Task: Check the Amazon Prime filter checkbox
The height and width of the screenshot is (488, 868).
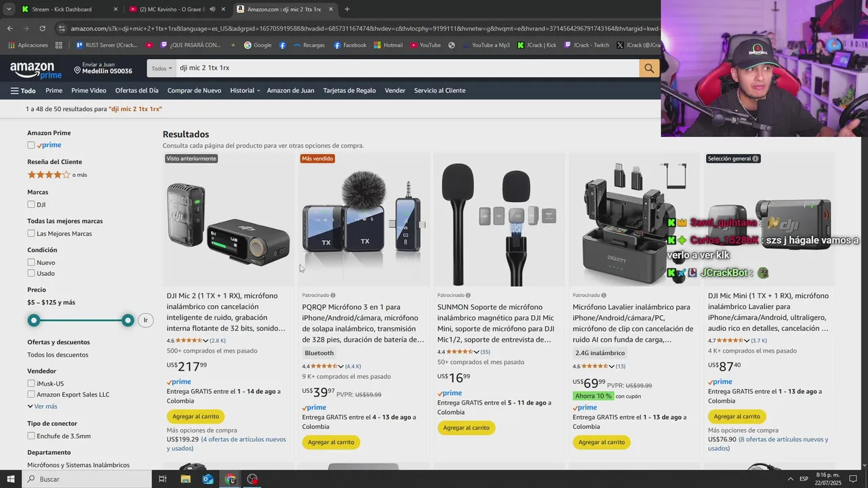Action: 31,145
